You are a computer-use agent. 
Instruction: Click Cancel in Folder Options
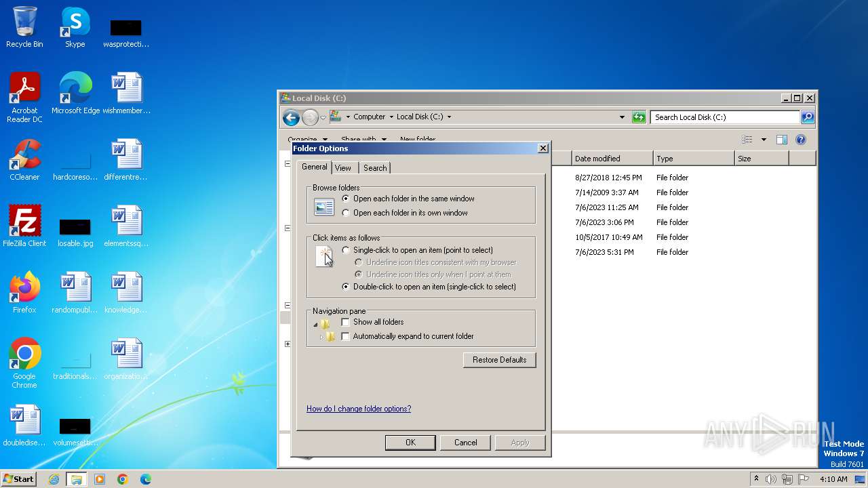pos(465,443)
